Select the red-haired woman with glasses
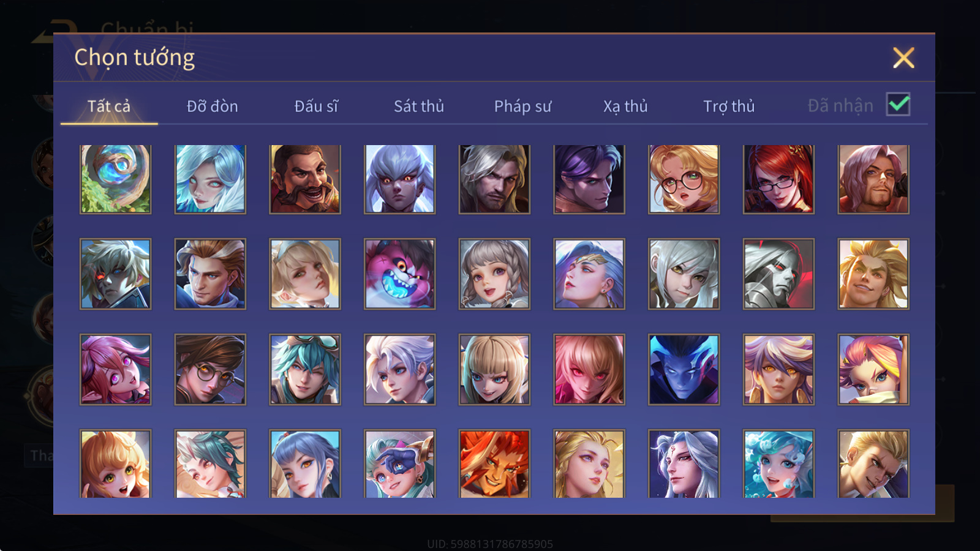This screenshot has width=980, height=551. (778, 179)
